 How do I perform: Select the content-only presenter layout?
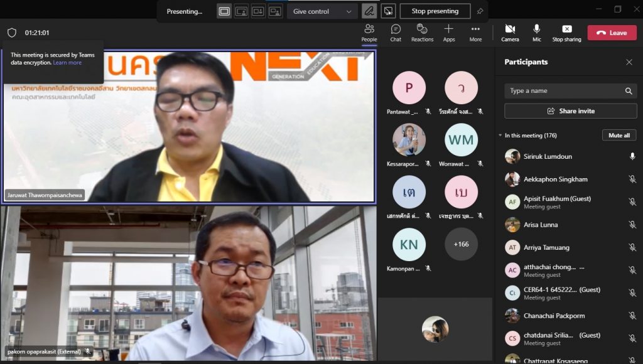[224, 11]
